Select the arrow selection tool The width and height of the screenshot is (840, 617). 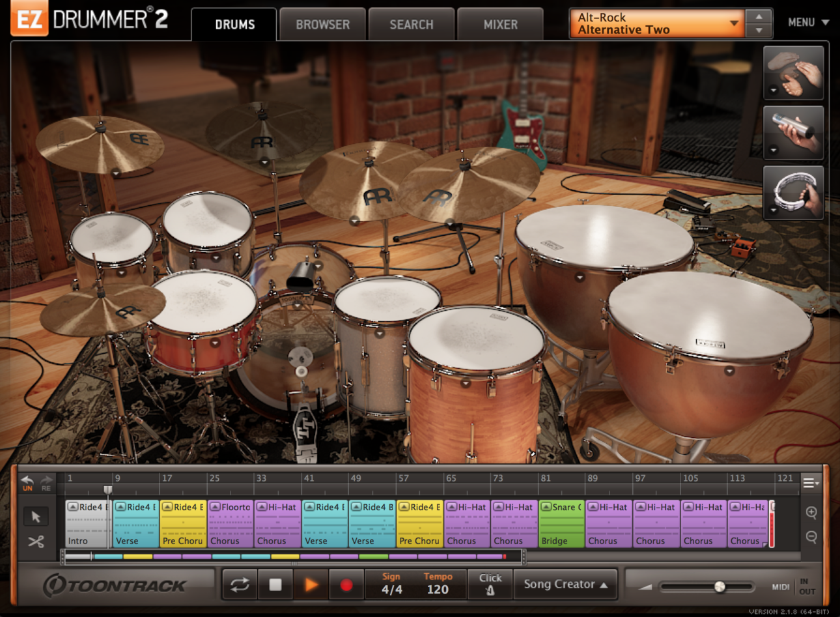[36, 516]
